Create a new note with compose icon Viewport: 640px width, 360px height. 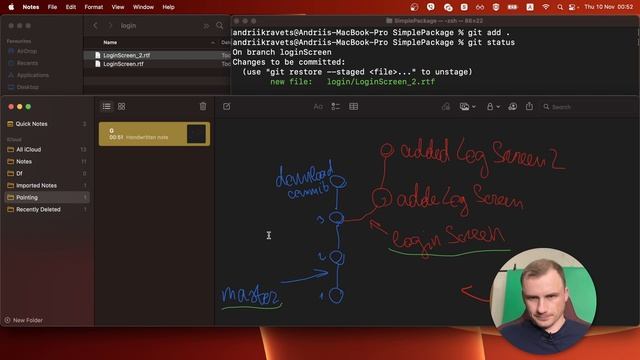click(x=227, y=107)
